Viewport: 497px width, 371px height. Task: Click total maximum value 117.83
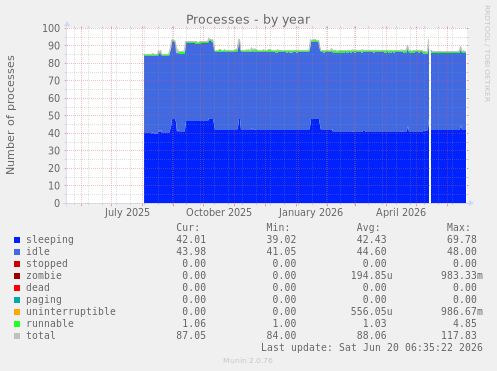pyautogui.click(x=459, y=336)
